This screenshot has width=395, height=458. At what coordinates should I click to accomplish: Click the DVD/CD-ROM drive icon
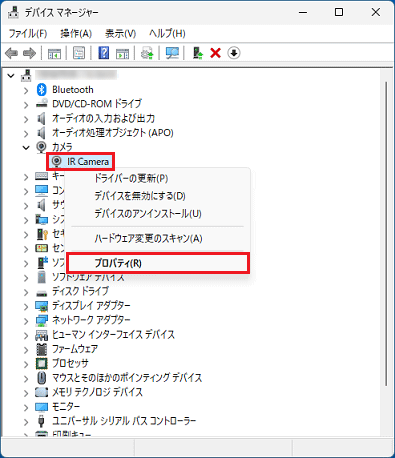41,104
